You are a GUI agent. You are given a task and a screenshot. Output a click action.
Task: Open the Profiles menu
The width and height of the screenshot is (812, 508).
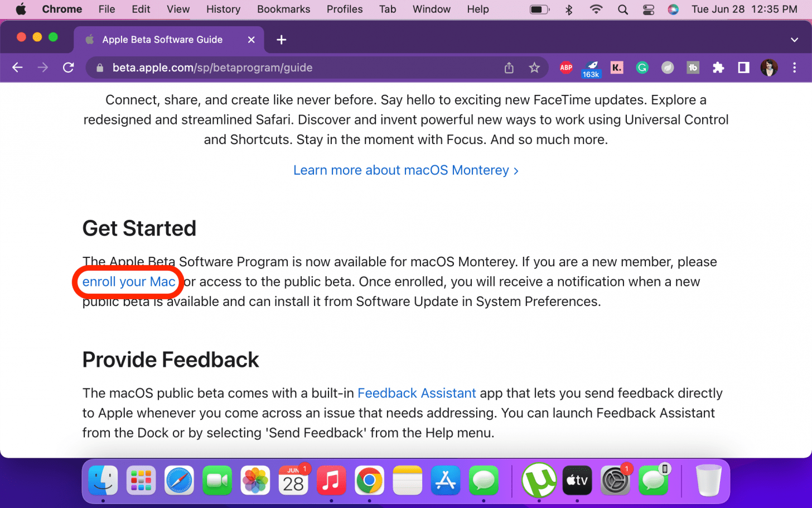(x=345, y=9)
